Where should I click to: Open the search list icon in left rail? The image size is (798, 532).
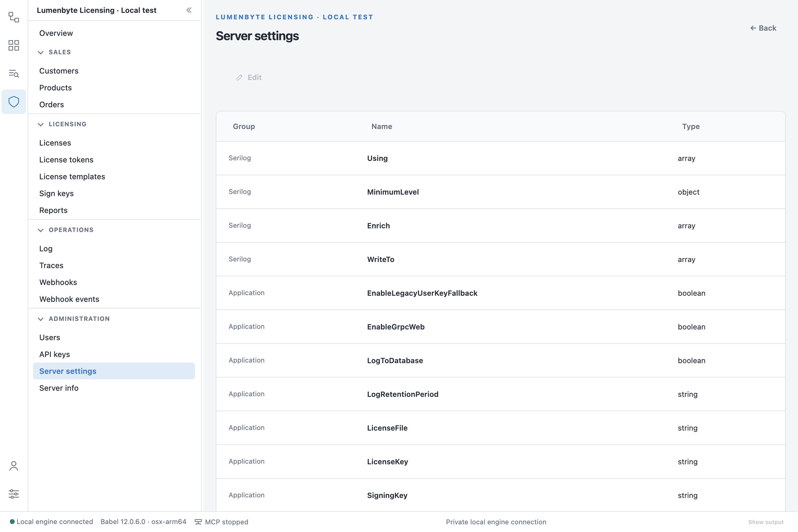pyautogui.click(x=13, y=73)
